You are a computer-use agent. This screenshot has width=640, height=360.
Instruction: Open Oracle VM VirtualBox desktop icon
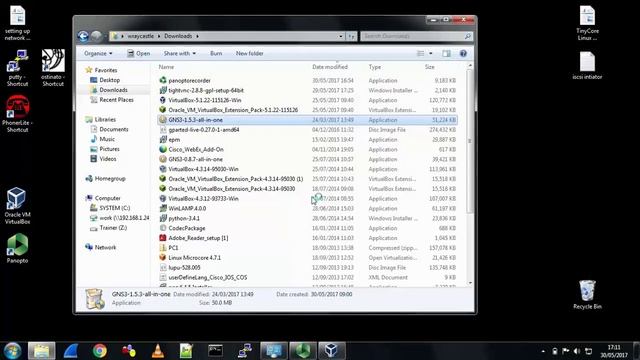pos(17,205)
